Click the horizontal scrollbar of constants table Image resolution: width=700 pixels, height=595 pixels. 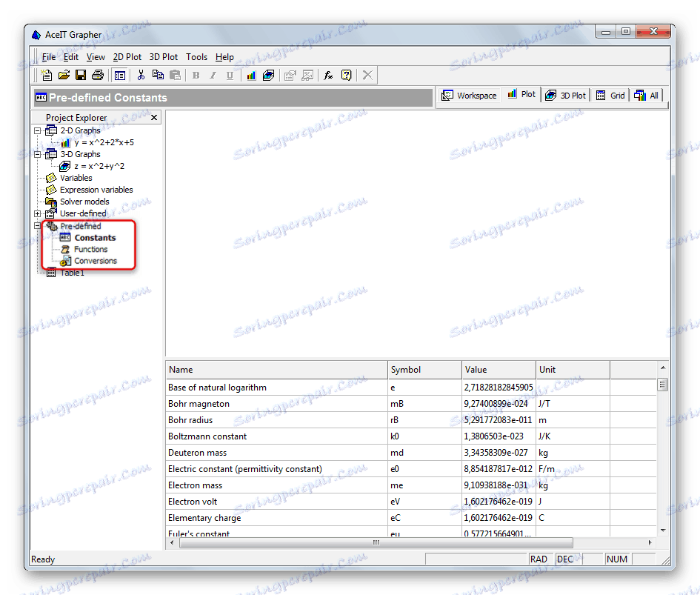point(376,542)
